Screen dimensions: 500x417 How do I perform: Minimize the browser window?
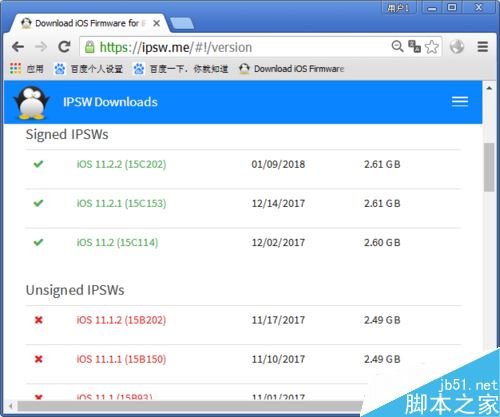[x=432, y=8]
